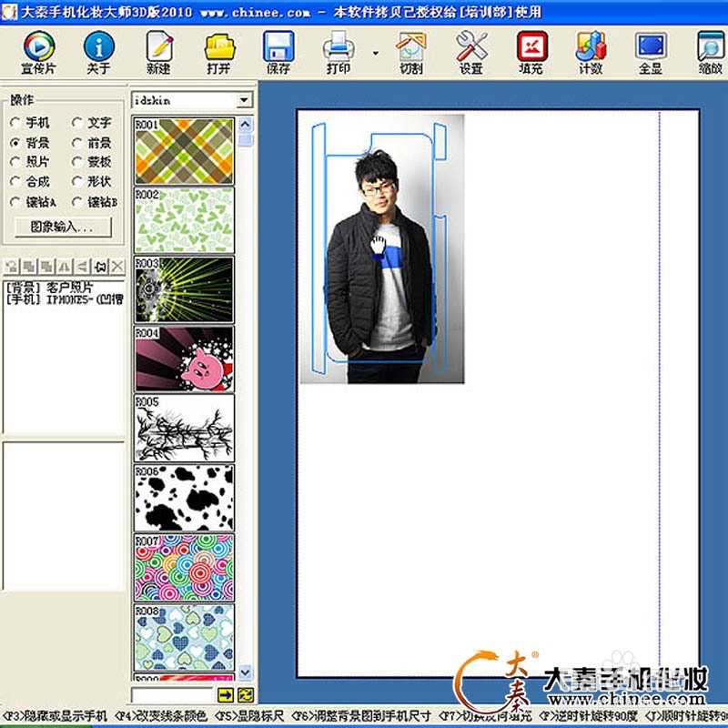The width and height of the screenshot is (728, 728).
Task: Choose R004 pink pig pattern
Action: click(185, 359)
